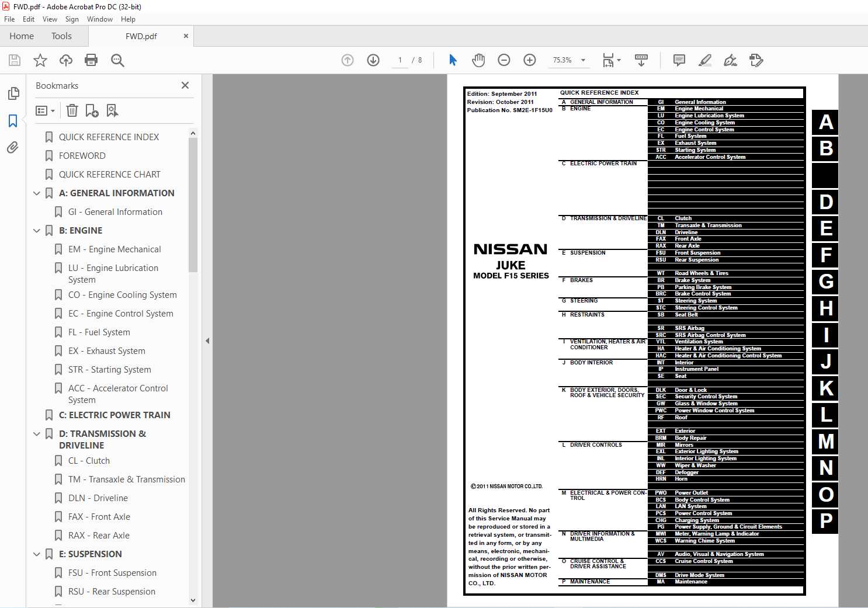Open CL - Clutch bookmark
Viewport: 868px width, 608px height.
point(89,461)
